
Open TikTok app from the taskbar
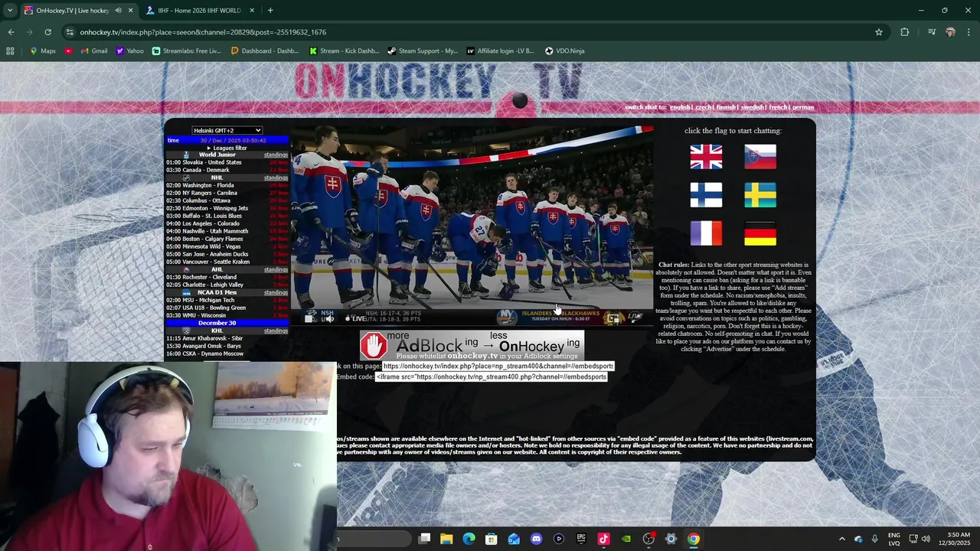coord(603,539)
